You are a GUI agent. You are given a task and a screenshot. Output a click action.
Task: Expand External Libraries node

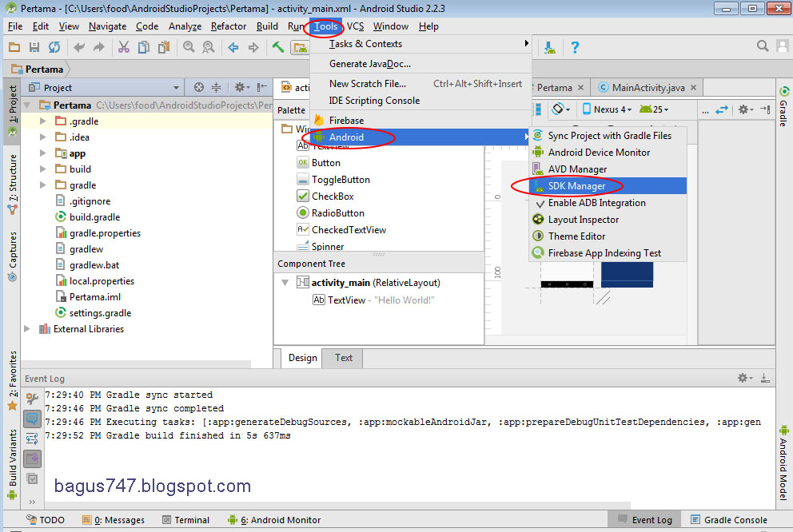[27, 329]
